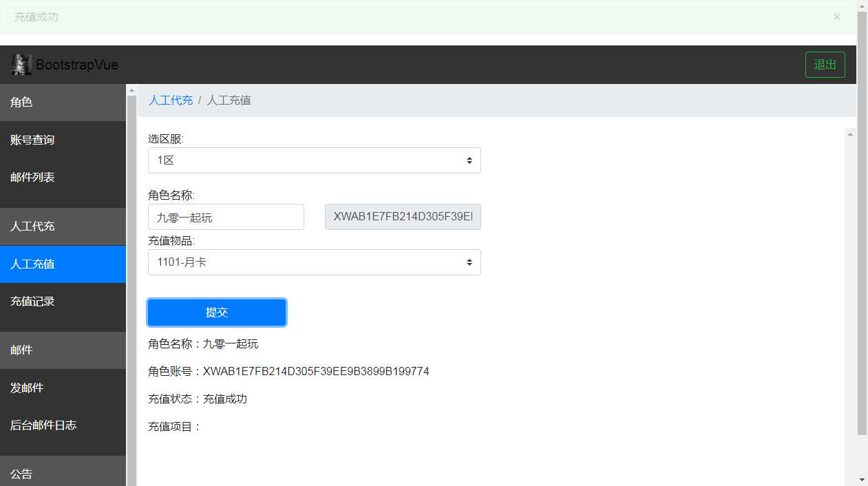Click the 选区服 dropdown stepper arrows

click(x=469, y=160)
